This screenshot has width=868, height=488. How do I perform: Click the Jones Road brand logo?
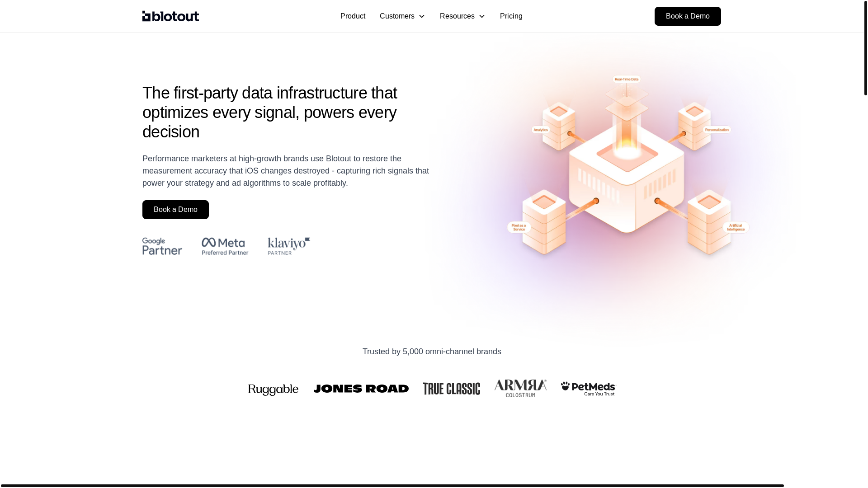tap(361, 389)
